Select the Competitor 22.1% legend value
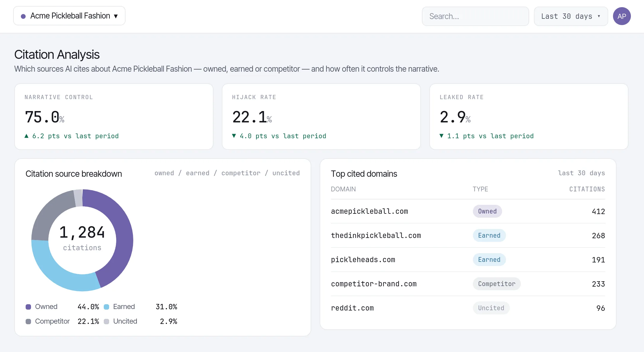The image size is (644, 352). (x=88, y=322)
